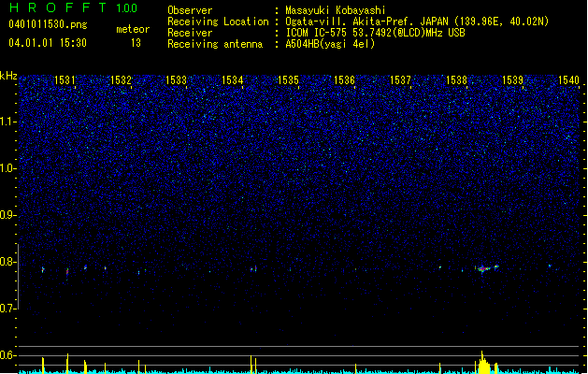Screen dimensions: 588x374
Task: Click the 1540 time axis label
Action: (x=569, y=80)
